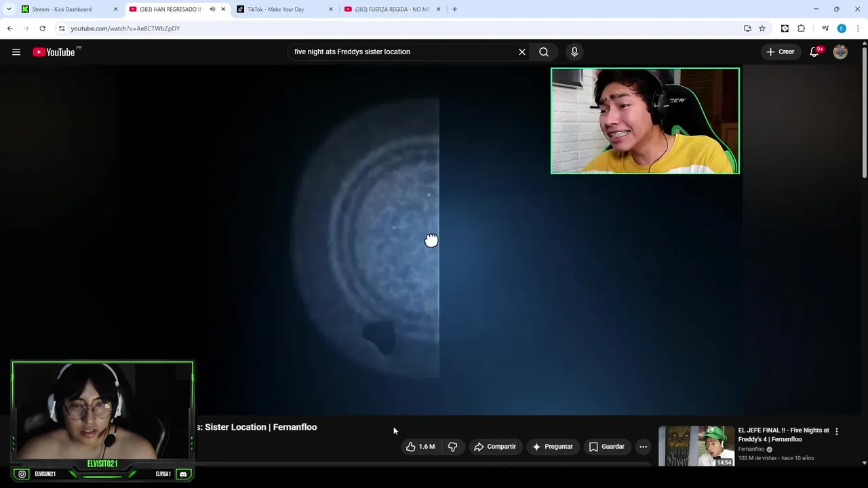This screenshot has height=488, width=868.
Task: Open the black-and-white extension icon
Action: (x=785, y=28)
